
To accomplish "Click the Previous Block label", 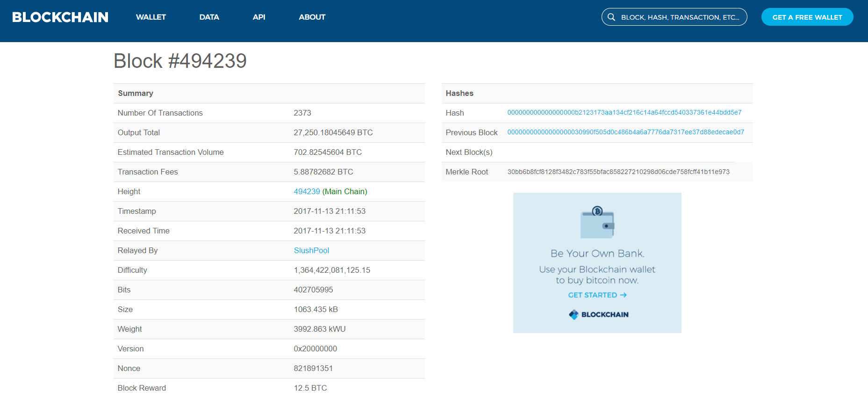I will point(472,132).
